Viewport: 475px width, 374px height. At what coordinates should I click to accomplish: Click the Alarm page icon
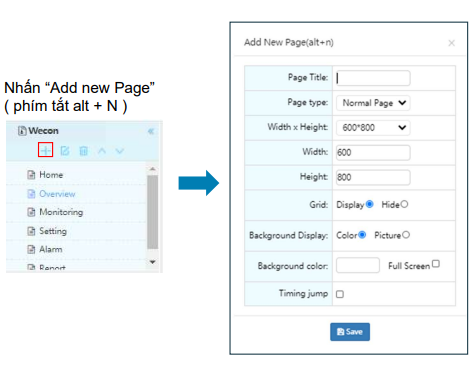pyautogui.click(x=31, y=249)
